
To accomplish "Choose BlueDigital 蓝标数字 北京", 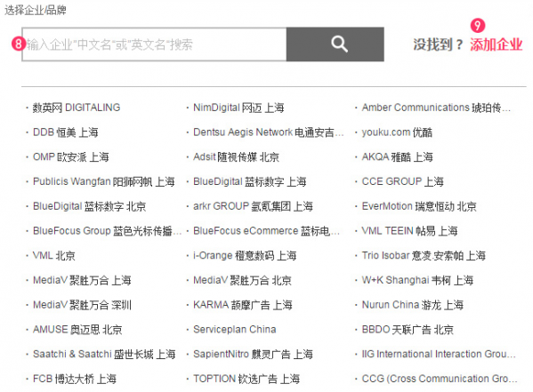I will point(89,206).
